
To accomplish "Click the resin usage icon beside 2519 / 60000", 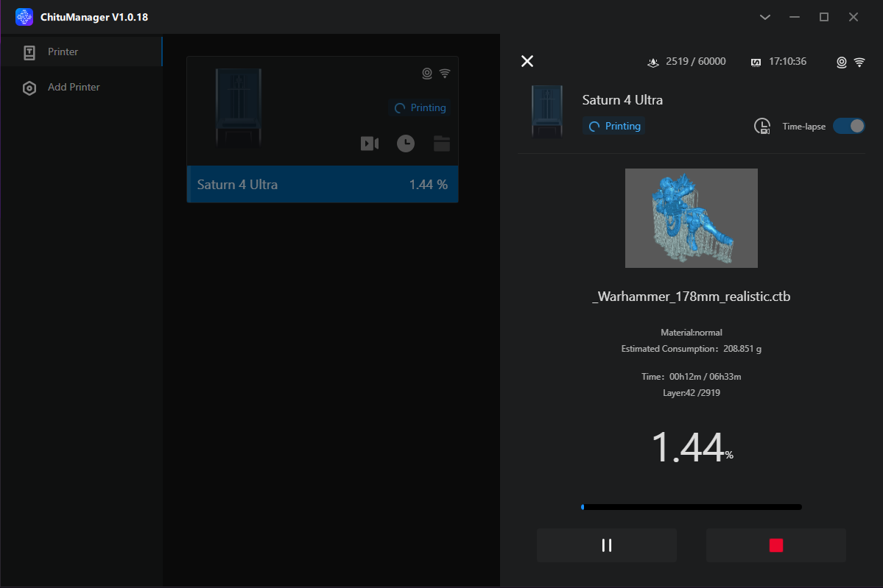I will (x=653, y=62).
